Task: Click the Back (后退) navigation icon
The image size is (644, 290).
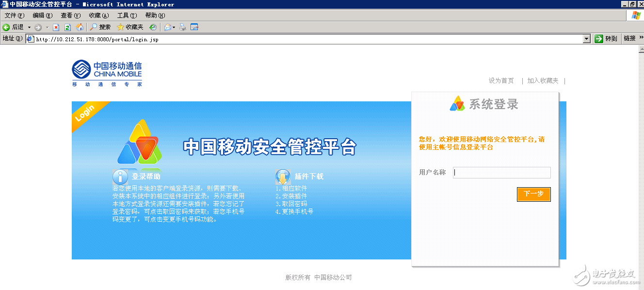Action: click(x=6, y=27)
